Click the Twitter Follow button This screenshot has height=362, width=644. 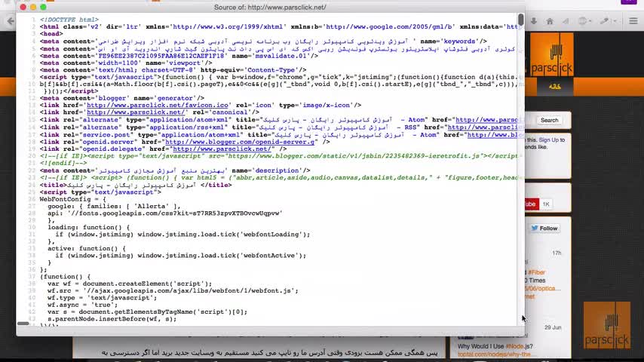[544, 229]
